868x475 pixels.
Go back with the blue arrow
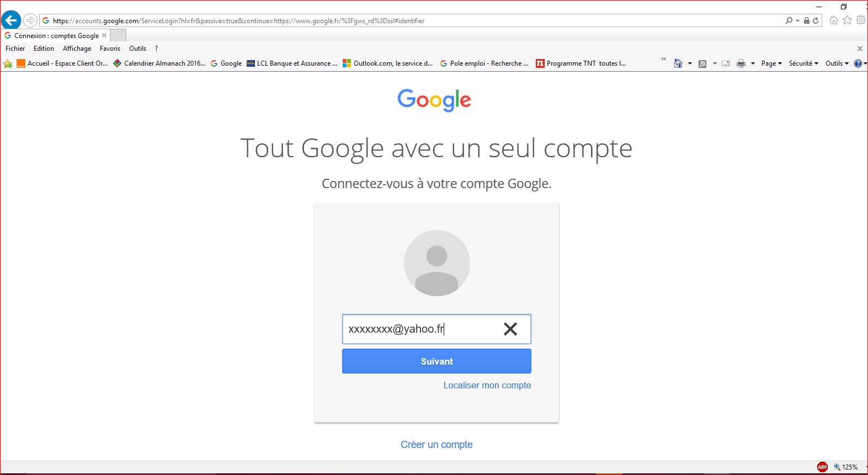pyautogui.click(x=11, y=20)
